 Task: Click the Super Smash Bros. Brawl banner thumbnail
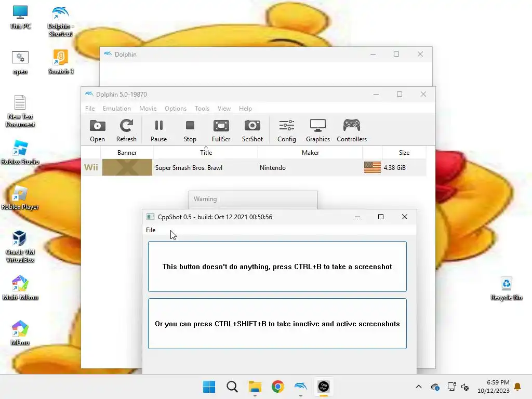pos(127,167)
